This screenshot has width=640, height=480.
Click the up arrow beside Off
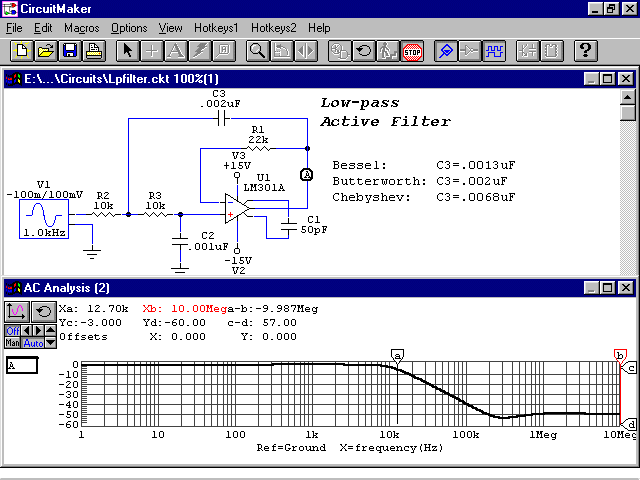pyautogui.click(x=50, y=331)
